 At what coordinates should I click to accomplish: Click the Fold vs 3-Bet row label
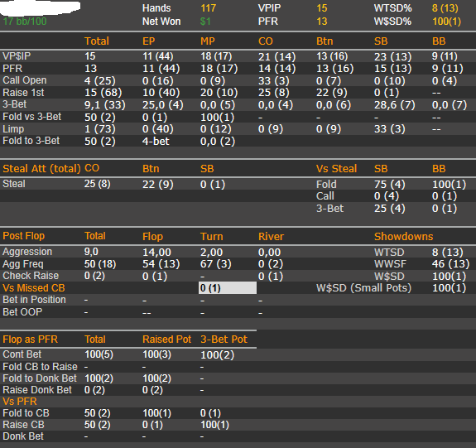(32, 117)
